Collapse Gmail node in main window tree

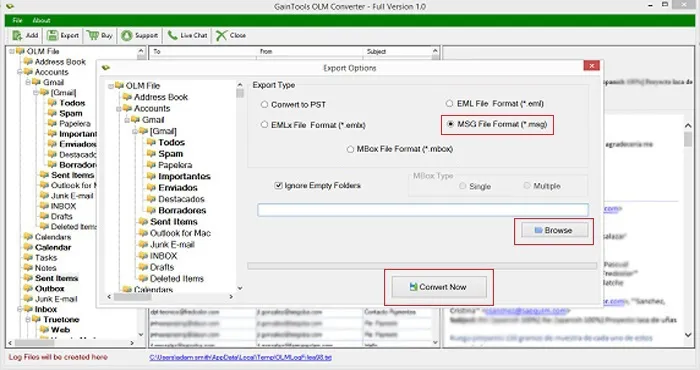[28, 82]
